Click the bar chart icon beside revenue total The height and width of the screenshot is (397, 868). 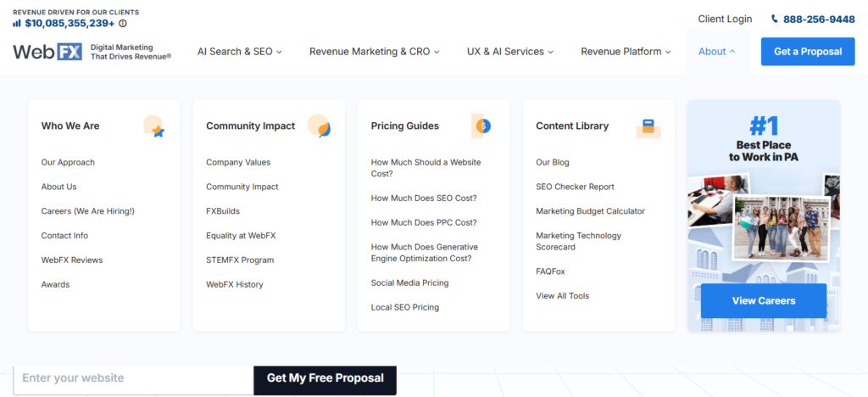click(x=17, y=23)
